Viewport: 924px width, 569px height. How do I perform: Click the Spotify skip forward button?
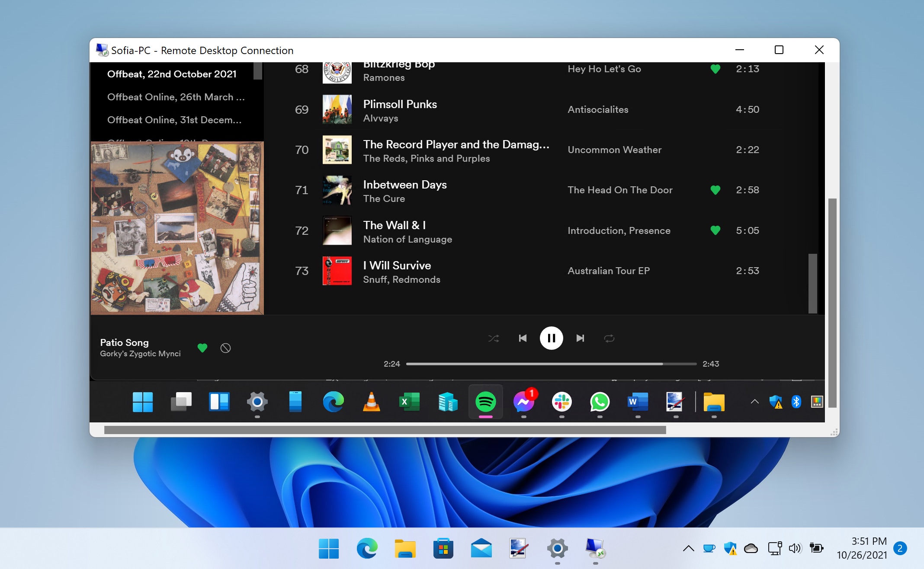coord(580,338)
